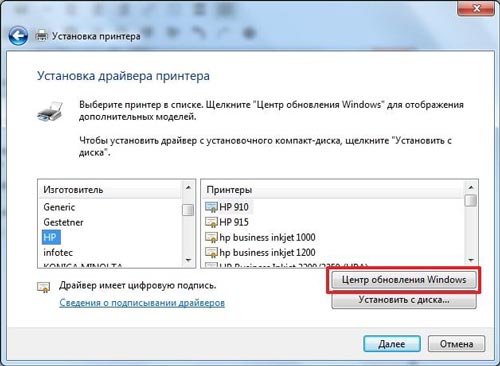Click the printers list down arrow
500x366 pixels.
pyautogui.click(x=471, y=260)
